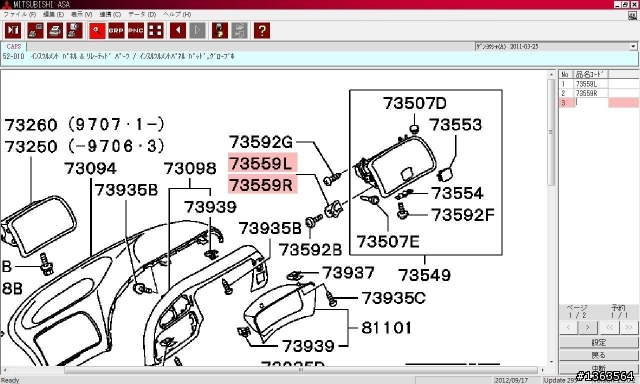Open the 表示 (V) menu
The image size is (640, 384).
(82, 14)
